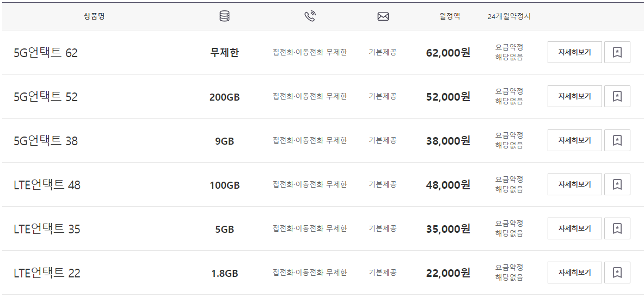Viewport: 644px width, 297px height.
Task: Open 자세히보기 for LTE언택트 22
Action: 574,273
